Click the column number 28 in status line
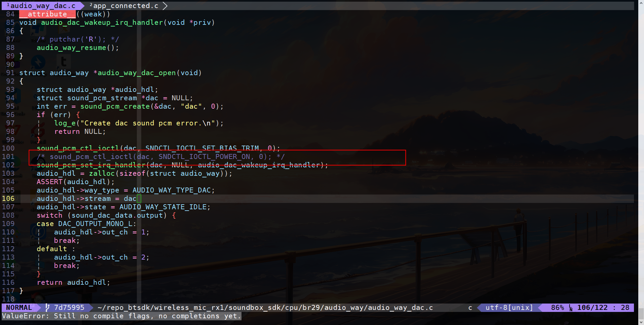This screenshot has height=325, width=644. click(625, 308)
